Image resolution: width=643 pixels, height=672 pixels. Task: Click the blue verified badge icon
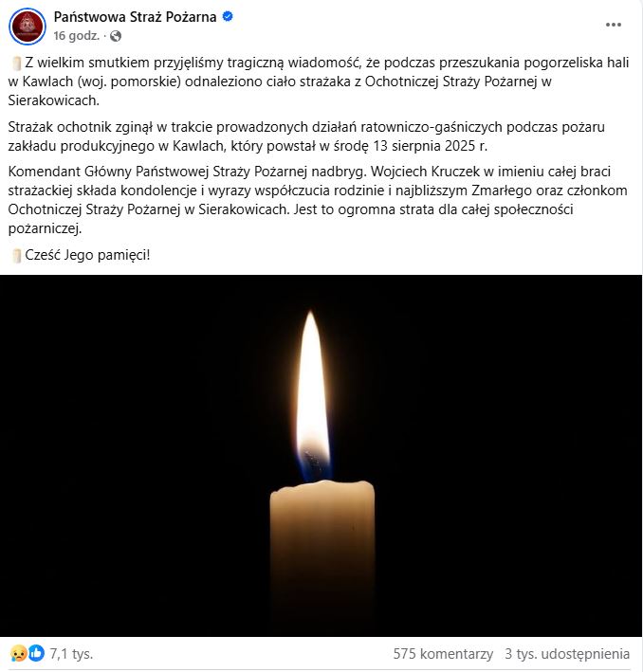228,17
